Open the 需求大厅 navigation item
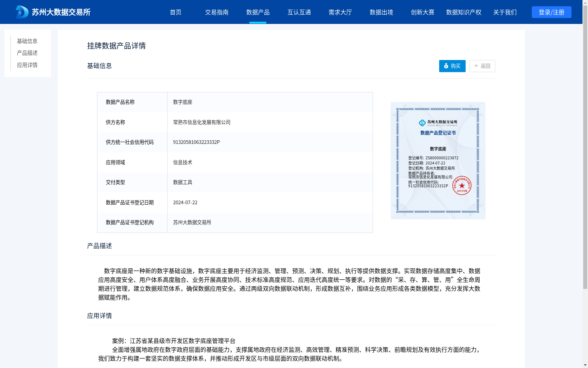This screenshot has height=368, width=588. tap(340, 12)
